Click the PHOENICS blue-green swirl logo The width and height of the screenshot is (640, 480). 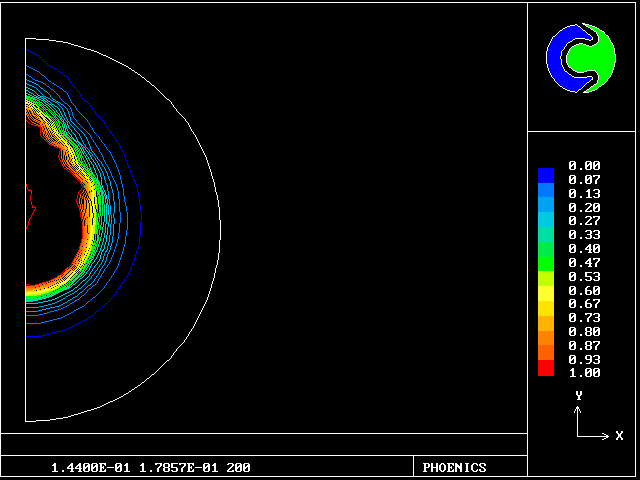pyautogui.click(x=581, y=57)
